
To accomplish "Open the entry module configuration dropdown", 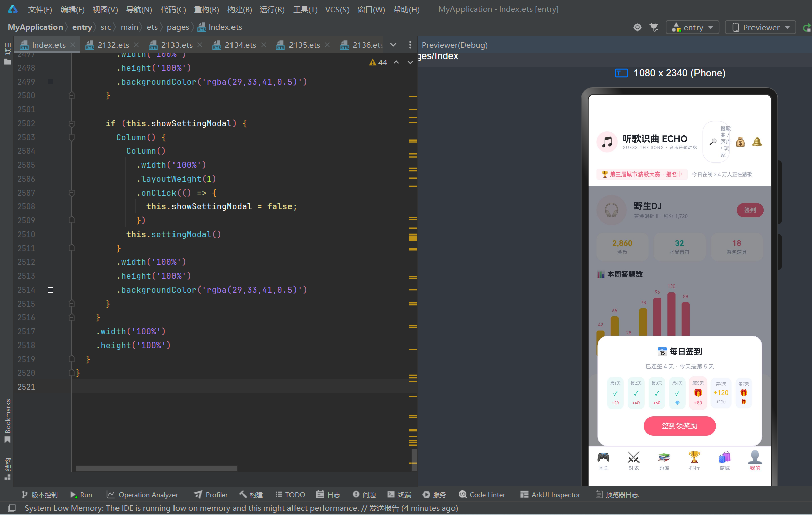I will (x=692, y=27).
